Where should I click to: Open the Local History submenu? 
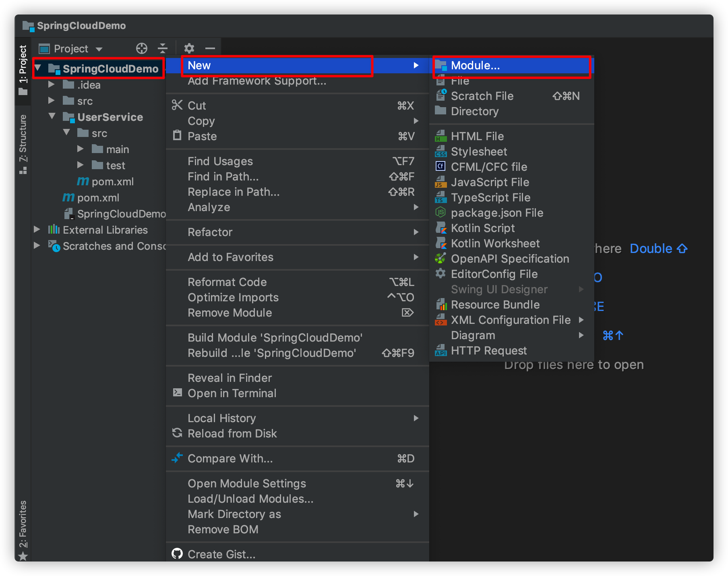tap(298, 418)
